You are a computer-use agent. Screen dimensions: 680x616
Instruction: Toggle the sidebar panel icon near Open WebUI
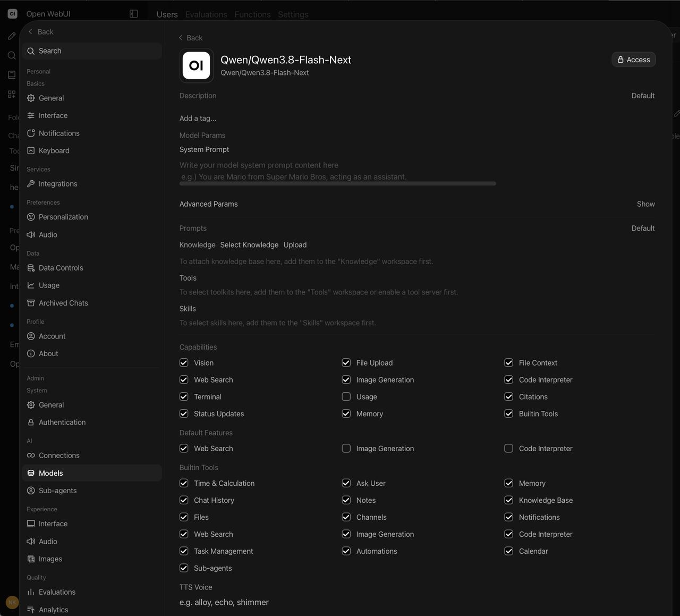[134, 14]
